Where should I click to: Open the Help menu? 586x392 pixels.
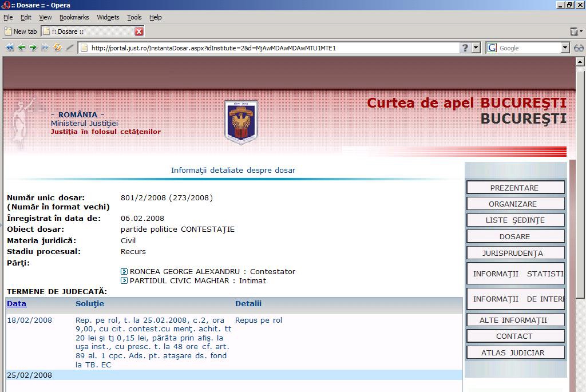pos(156,17)
